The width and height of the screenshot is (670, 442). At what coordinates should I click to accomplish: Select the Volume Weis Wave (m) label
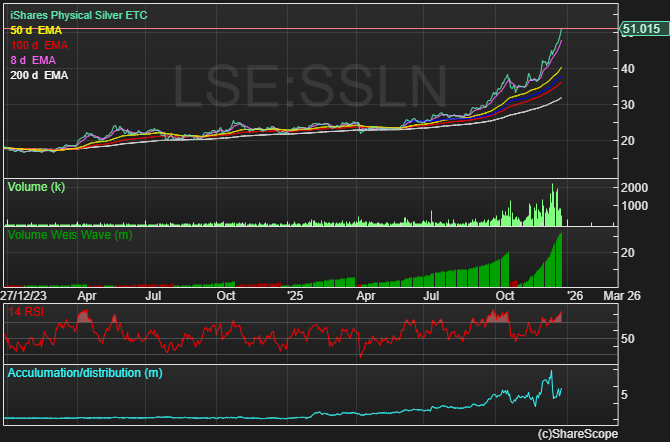pos(68,235)
